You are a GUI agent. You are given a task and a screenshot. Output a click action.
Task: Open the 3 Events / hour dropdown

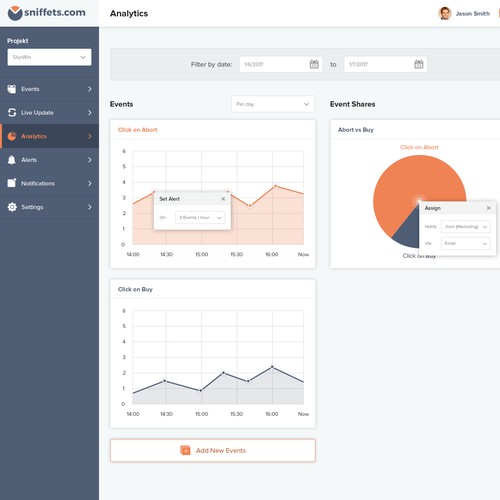200,218
